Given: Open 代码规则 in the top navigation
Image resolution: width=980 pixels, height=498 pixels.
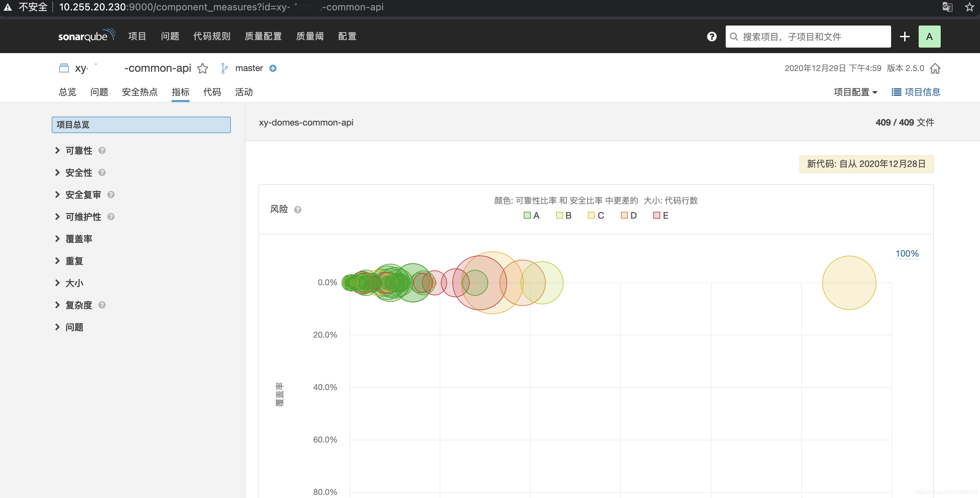Looking at the screenshot, I should (212, 36).
